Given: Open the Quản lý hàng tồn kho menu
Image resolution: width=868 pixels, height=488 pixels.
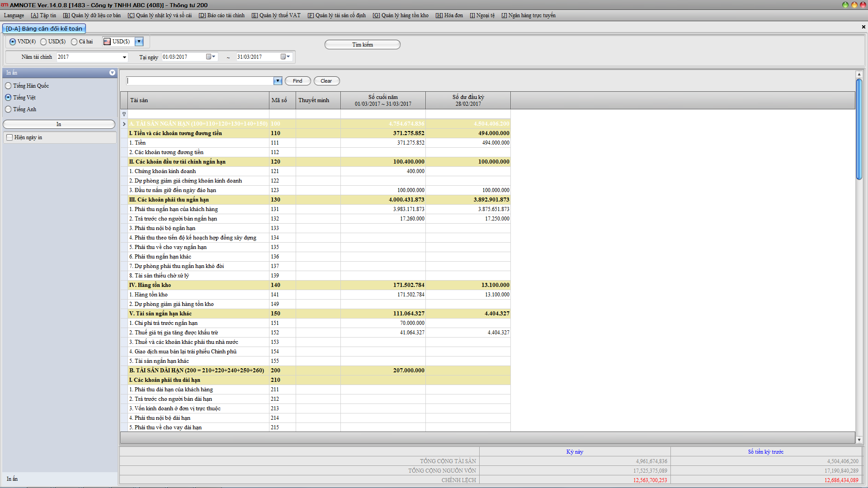Looking at the screenshot, I should click(401, 15).
